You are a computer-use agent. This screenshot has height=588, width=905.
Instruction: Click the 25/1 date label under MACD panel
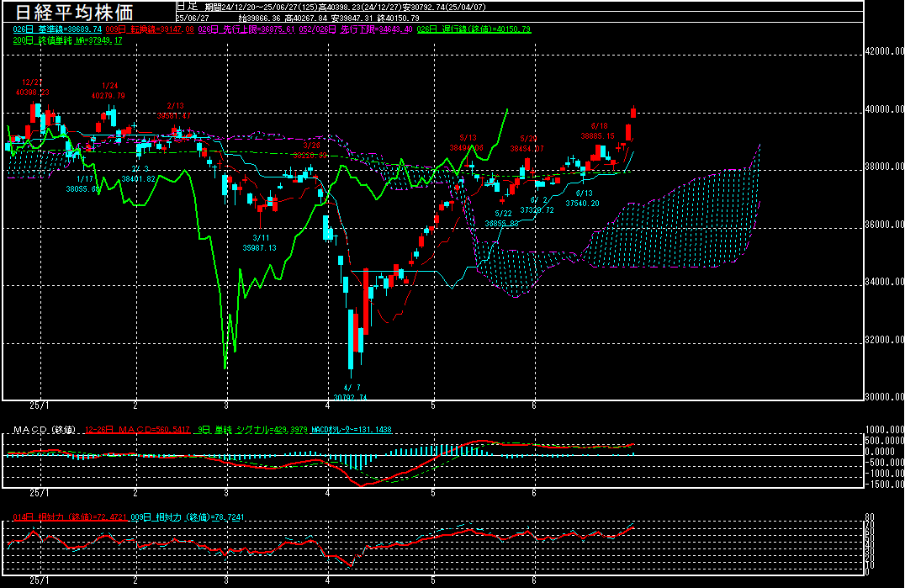click(40, 493)
